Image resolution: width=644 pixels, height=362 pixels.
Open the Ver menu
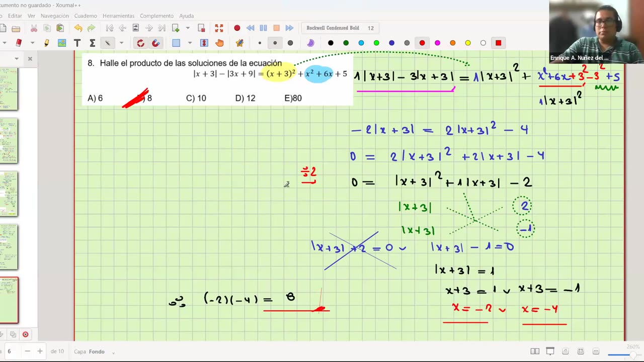(31, 16)
